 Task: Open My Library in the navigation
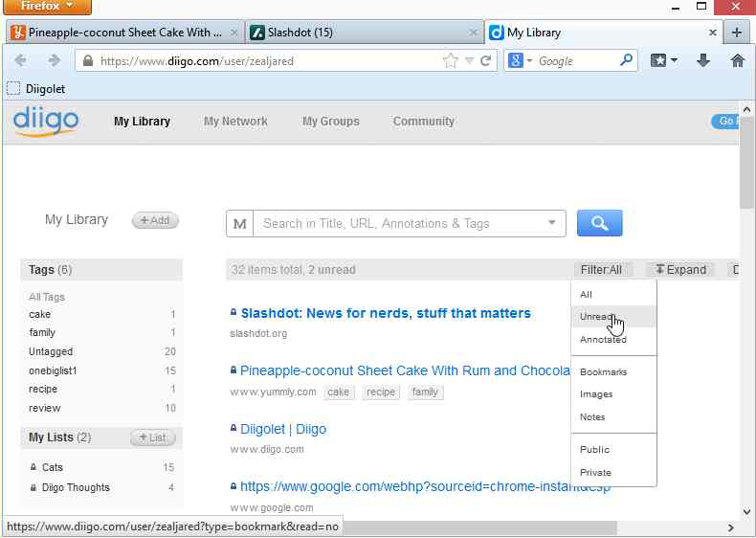tap(142, 122)
